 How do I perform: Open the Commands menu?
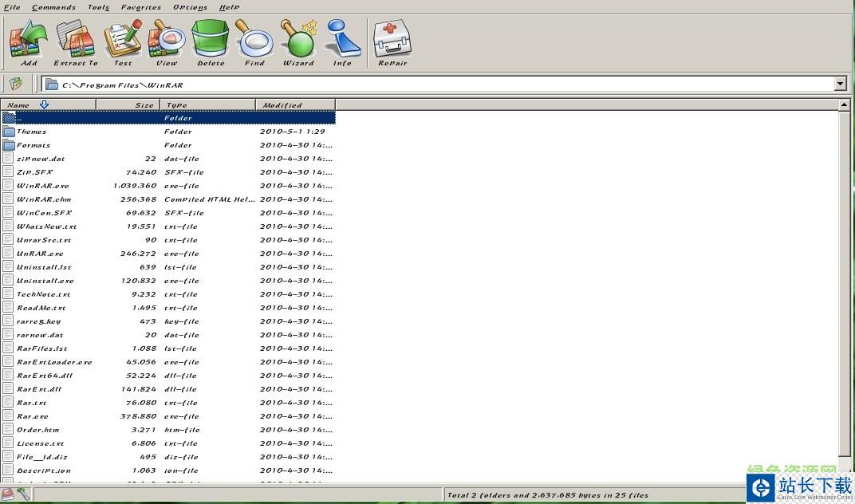click(x=53, y=7)
